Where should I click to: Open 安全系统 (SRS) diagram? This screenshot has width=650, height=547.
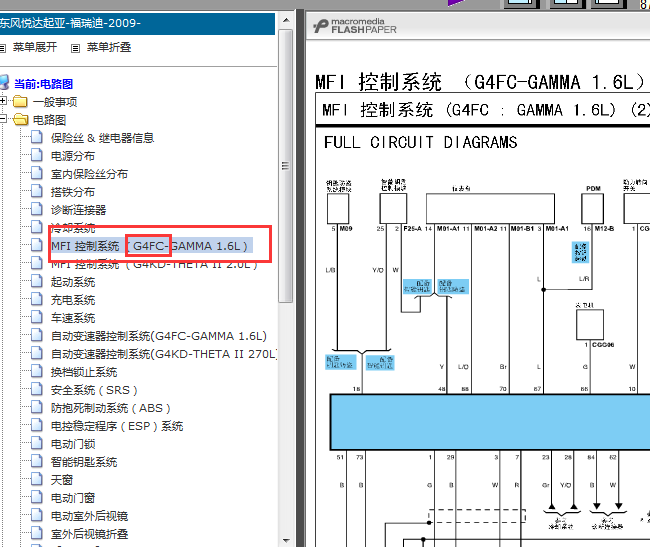pyautogui.click(x=94, y=390)
